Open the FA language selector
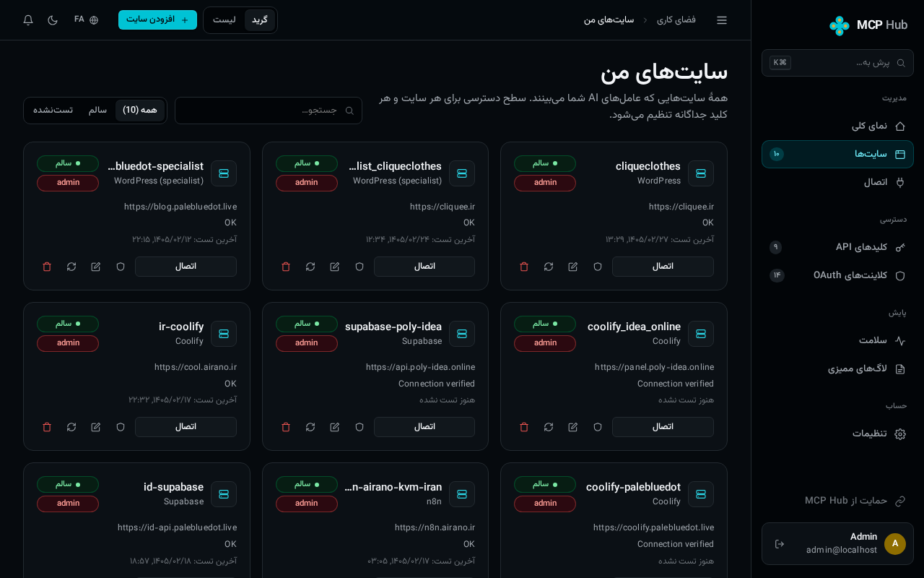This screenshot has height=578, width=924. 86,20
